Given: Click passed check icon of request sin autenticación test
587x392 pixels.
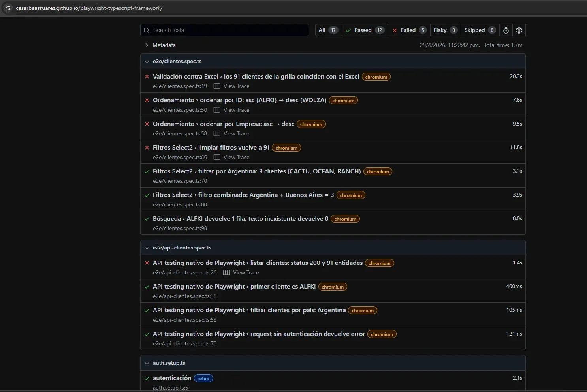Looking at the screenshot, I should pyautogui.click(x=147, y=334).
